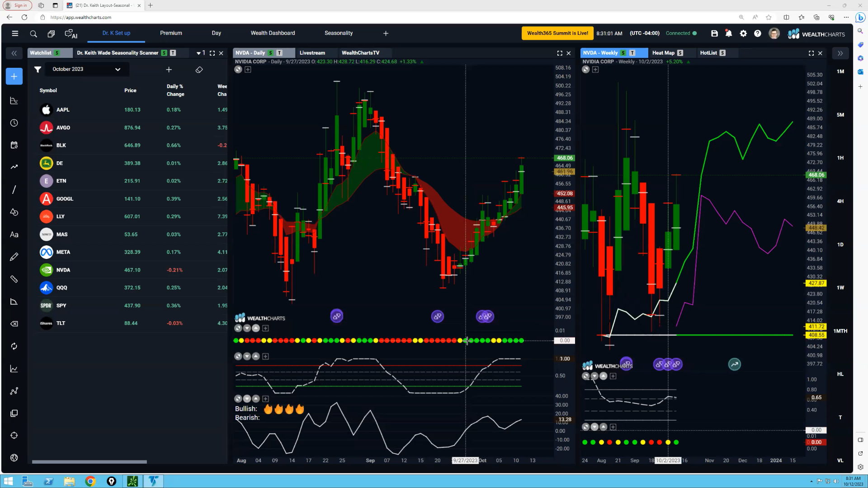The height and width of the screenshot is (488, 868).
Task: Open the hamburger main menu
Action: click(15, 33)
